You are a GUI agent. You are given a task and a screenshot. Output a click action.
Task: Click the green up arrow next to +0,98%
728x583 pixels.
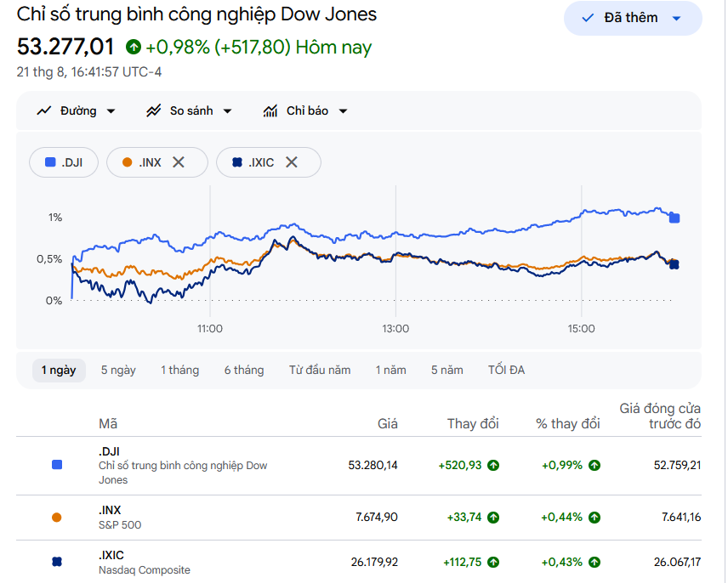pyautogui.click(x=134, y=47)
